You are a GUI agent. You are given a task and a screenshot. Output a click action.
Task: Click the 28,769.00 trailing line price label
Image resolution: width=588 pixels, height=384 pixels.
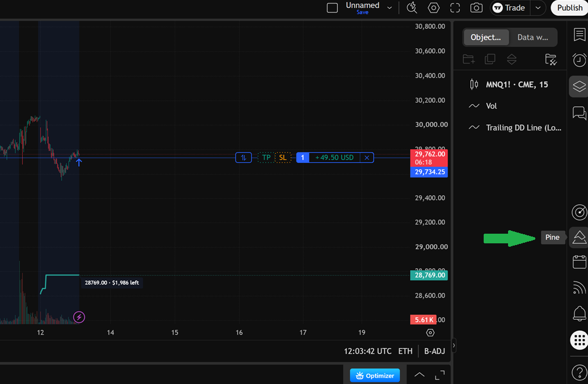(429, 275)
